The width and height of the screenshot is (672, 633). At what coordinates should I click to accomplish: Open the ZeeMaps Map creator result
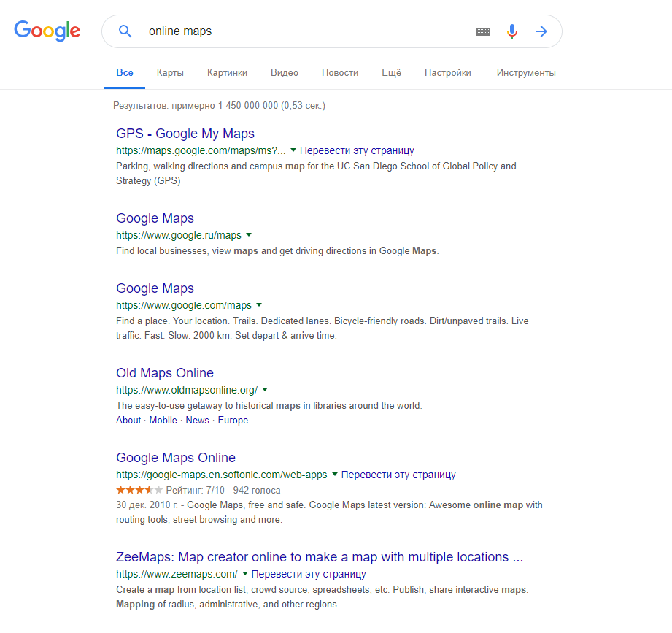[320, 556]
